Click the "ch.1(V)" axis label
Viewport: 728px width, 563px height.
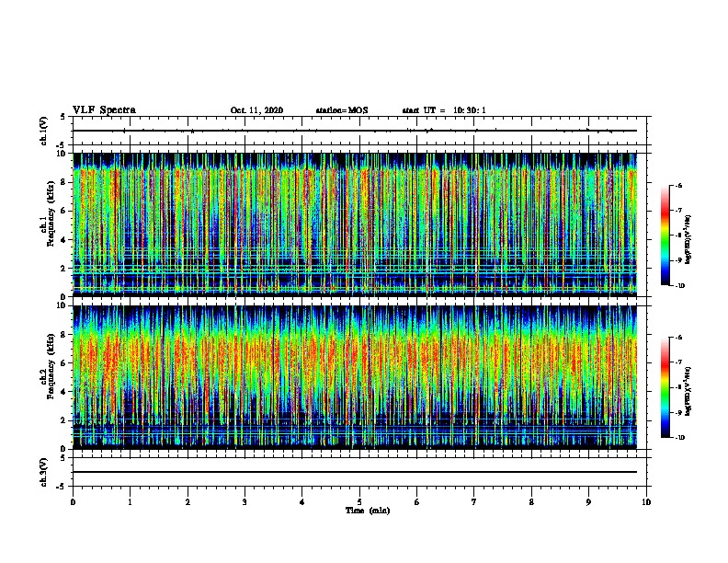[x=44, y=131]
